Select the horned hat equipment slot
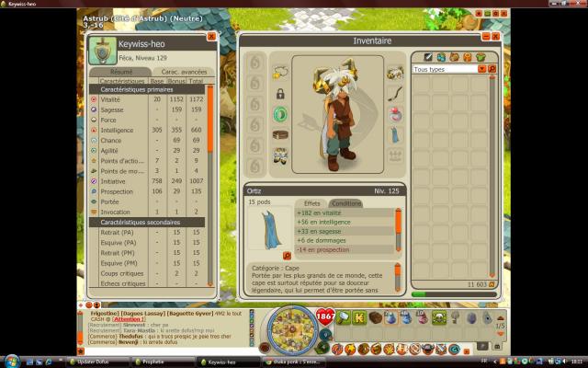Image resolution: width=588 pixels, height=368 pixels. tap(395, 73)
